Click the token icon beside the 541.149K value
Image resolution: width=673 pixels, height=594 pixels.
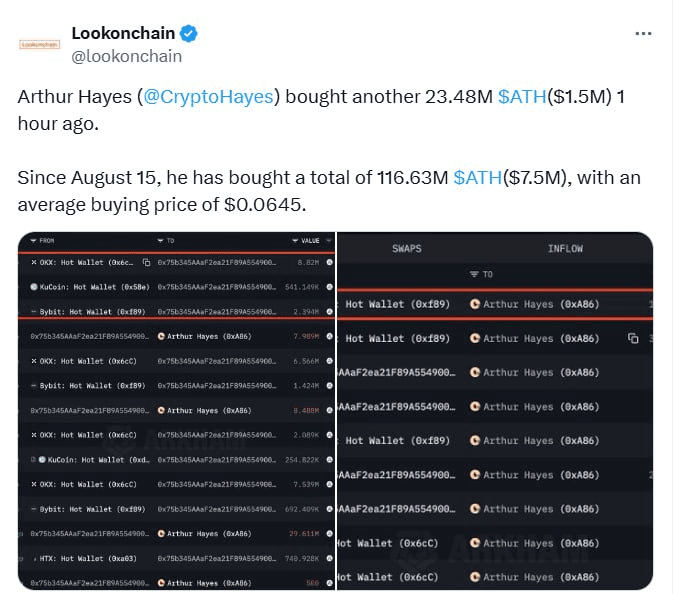coord(330,286)
